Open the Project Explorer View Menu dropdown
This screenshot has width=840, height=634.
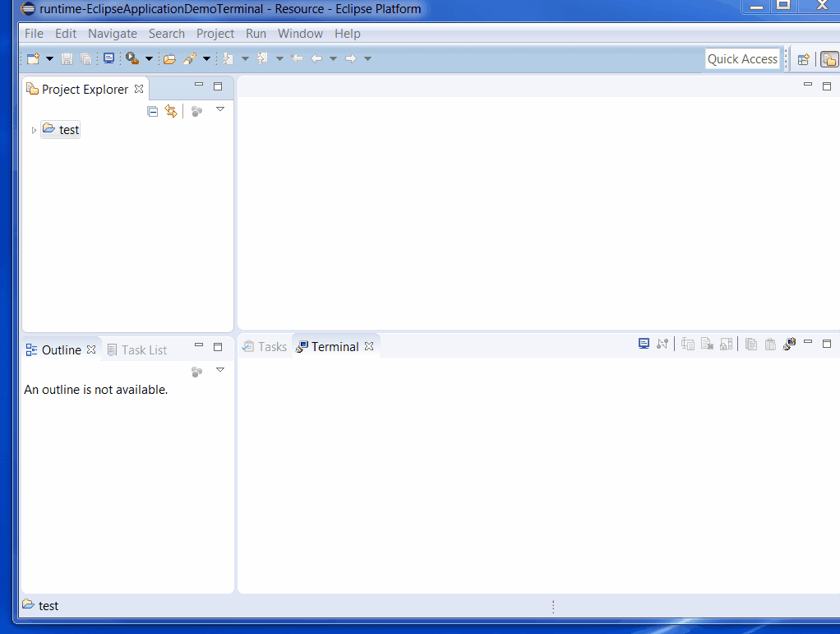[x=220, y=109]
